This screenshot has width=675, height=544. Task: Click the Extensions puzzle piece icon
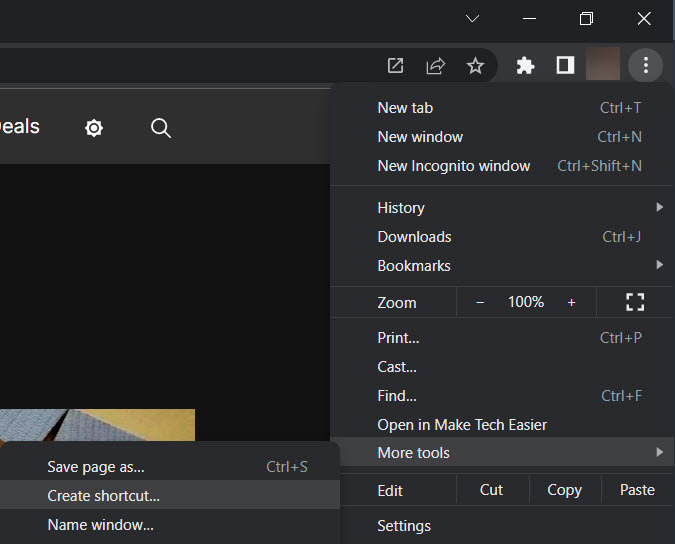click(x=525, y=66)
